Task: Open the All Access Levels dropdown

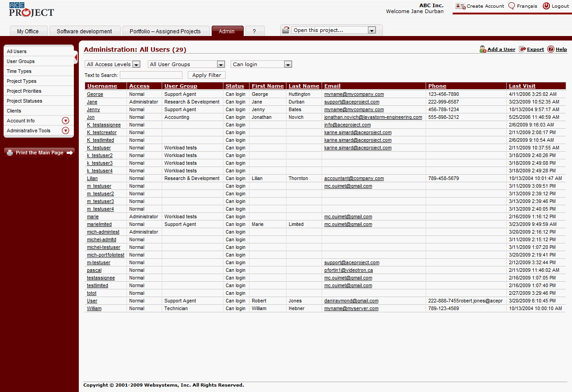Action: click(113, 64)
